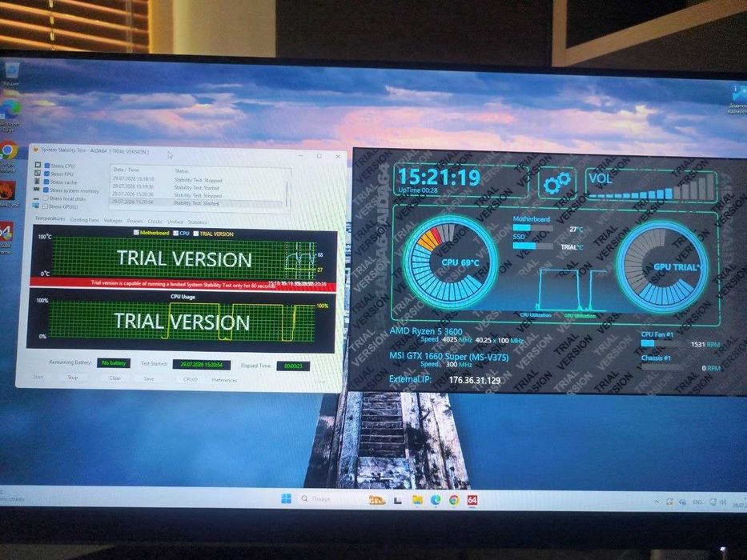Click the Start button in stability test
The height and width of the screenshot is (560, 747).
point(38,377)
